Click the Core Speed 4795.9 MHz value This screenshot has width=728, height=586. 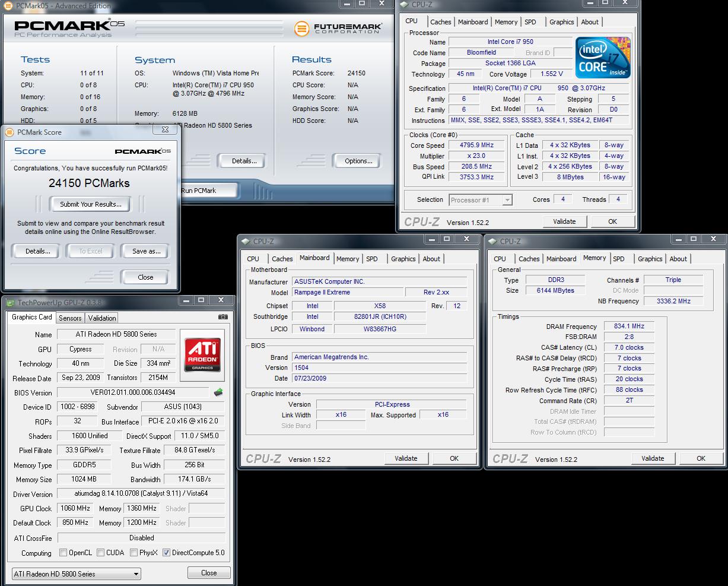(476, 145)
